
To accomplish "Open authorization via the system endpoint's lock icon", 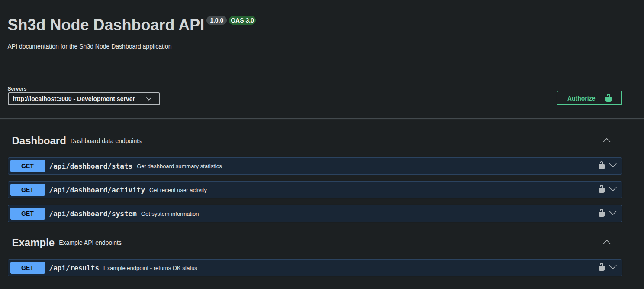I will (601, 213).
